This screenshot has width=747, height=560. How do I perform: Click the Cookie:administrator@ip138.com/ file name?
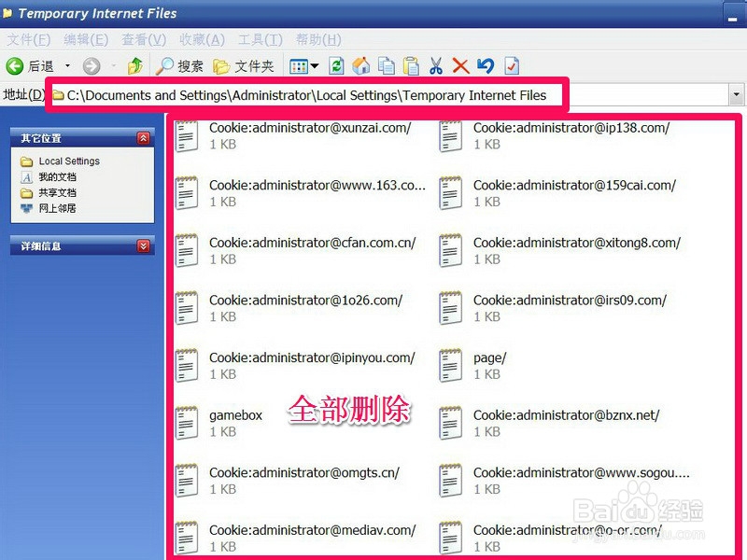571,128
